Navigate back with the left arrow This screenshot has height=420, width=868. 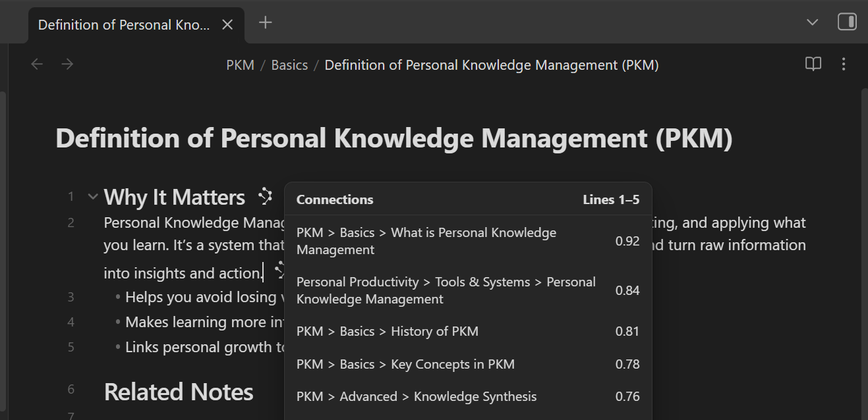37,64
